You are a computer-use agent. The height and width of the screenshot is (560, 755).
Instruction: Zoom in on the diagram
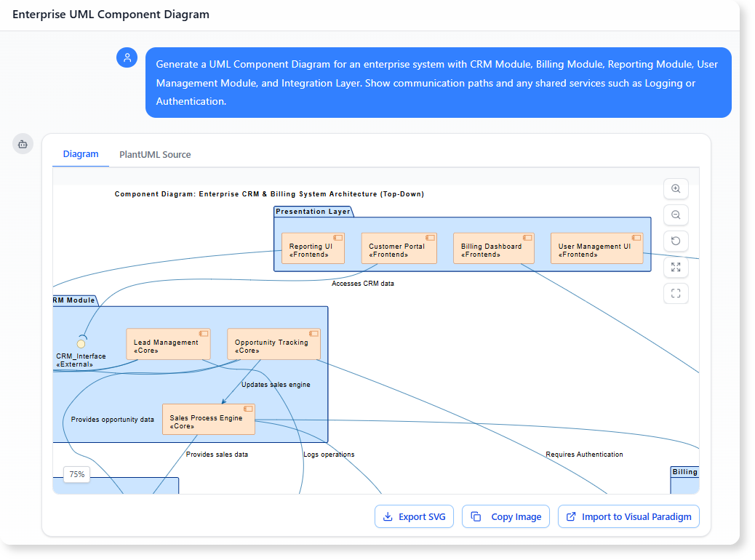[x=676, y=188]
